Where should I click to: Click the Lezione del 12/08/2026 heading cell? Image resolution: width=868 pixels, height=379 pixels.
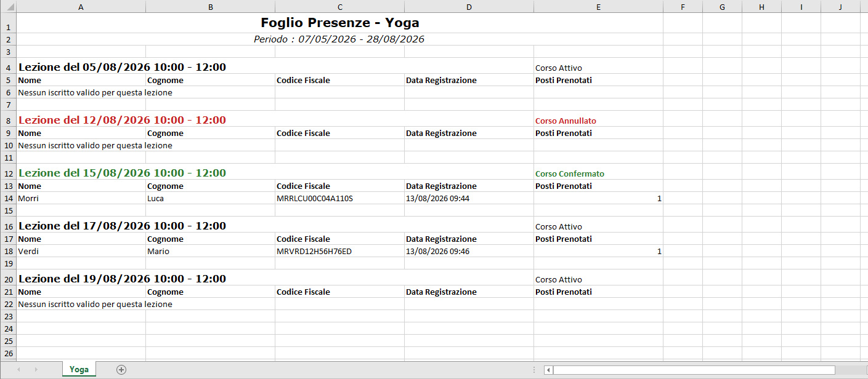point(275,119)
